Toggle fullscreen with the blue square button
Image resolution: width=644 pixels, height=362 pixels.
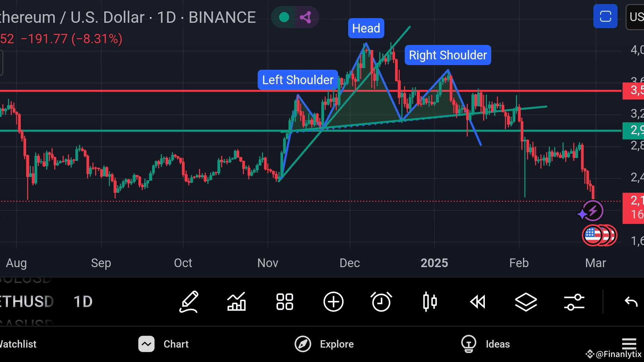(605, 16)
